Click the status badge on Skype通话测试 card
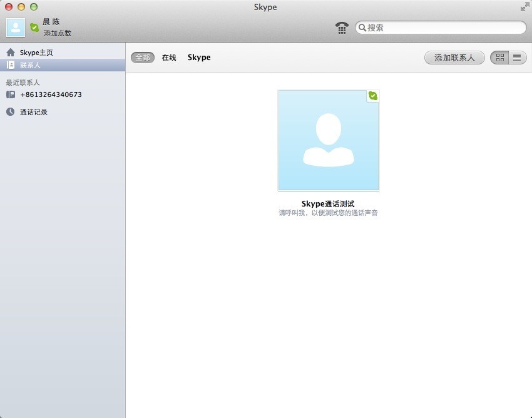The height and width of the screenshot is (418, 532). (x=373, y=96)
